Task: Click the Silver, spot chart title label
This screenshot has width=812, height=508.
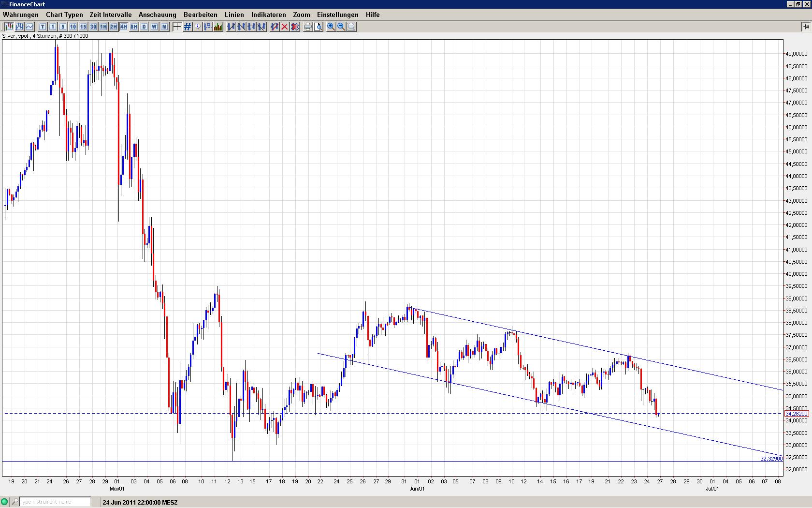Action: 45,36
